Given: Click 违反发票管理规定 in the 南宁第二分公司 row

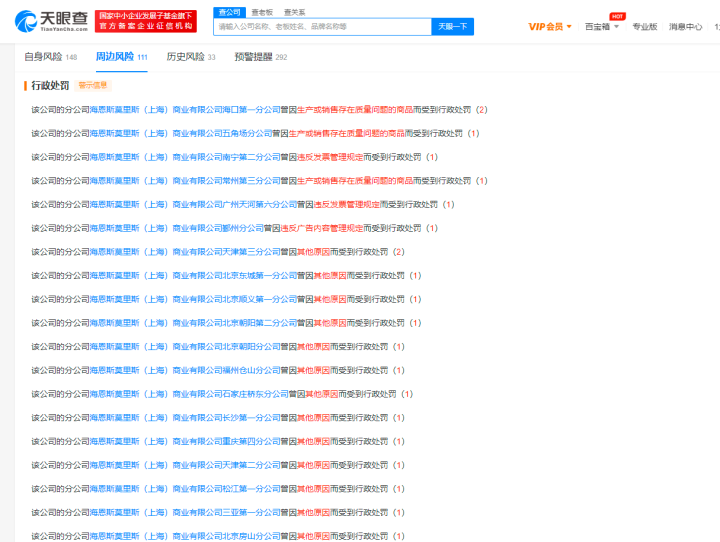Looking at the screenshot, I should 330,157.
